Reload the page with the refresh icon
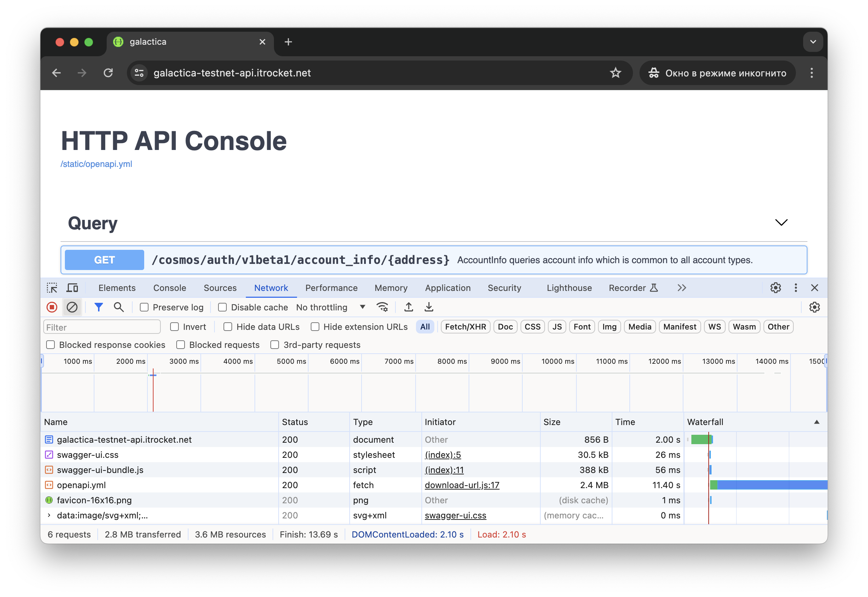 [108, 73]
